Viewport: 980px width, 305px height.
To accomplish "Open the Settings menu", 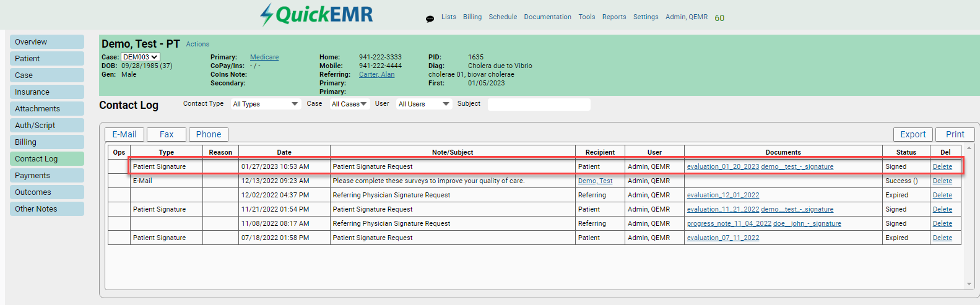I will click(646, 17).
